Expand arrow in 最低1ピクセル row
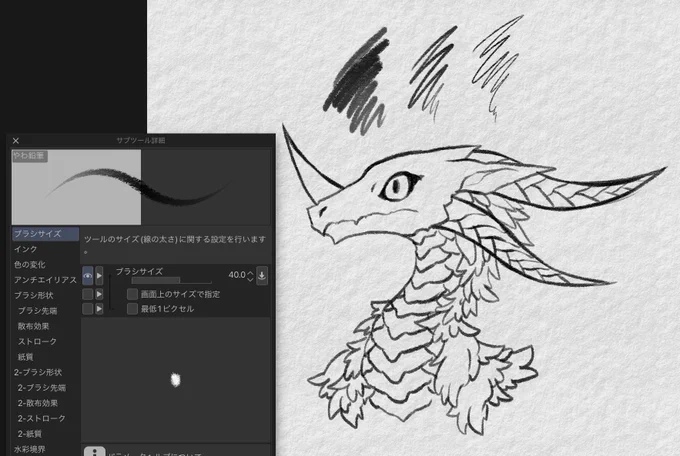Viewport: 680px width, 456px height. point(99,309)
